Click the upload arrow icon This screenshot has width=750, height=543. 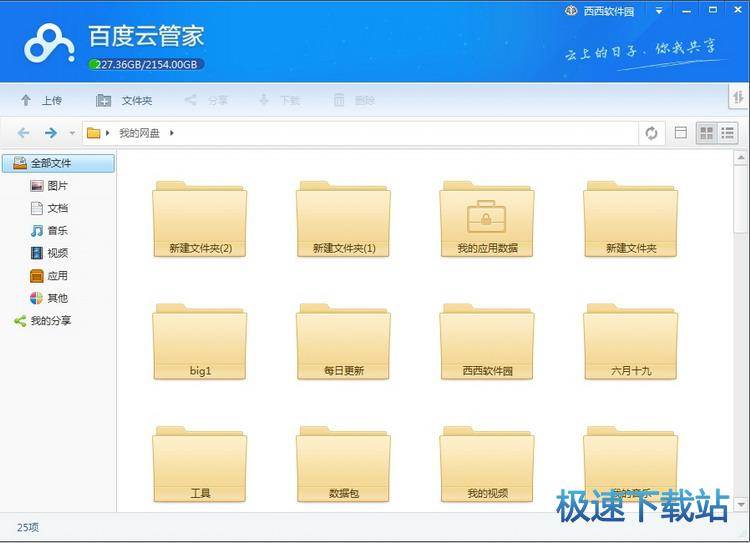coord(26,100)
